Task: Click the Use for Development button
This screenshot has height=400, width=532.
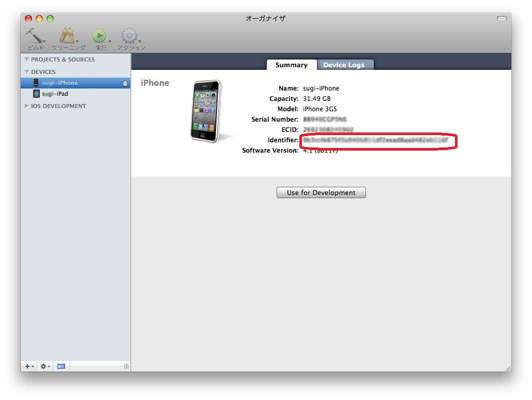Action: pos(321,192)
